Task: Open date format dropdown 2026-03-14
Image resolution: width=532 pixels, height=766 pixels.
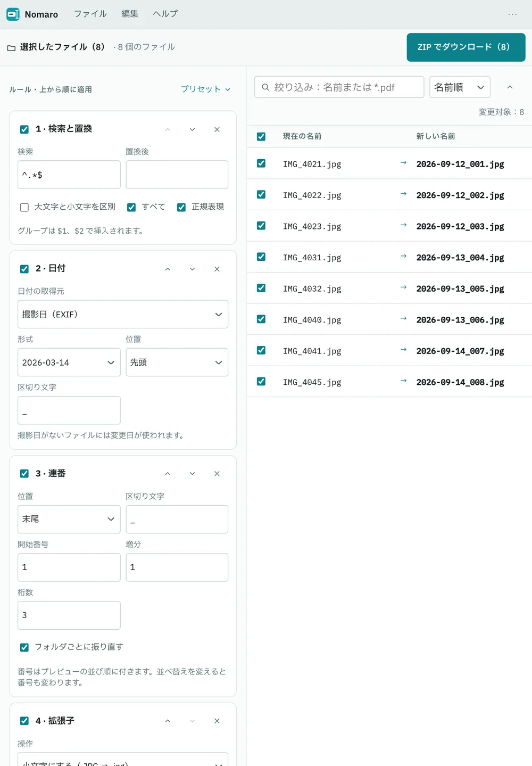Action: pos(69,363)
